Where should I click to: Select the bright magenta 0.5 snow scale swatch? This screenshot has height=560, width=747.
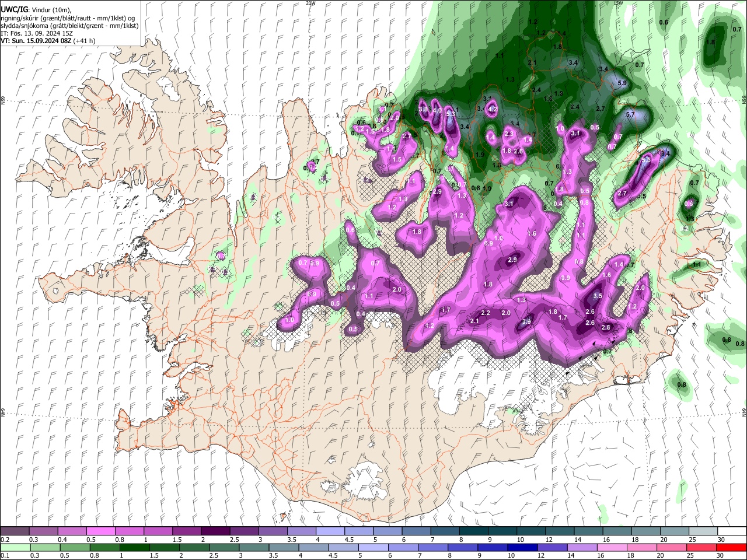[x=101, y=531]
